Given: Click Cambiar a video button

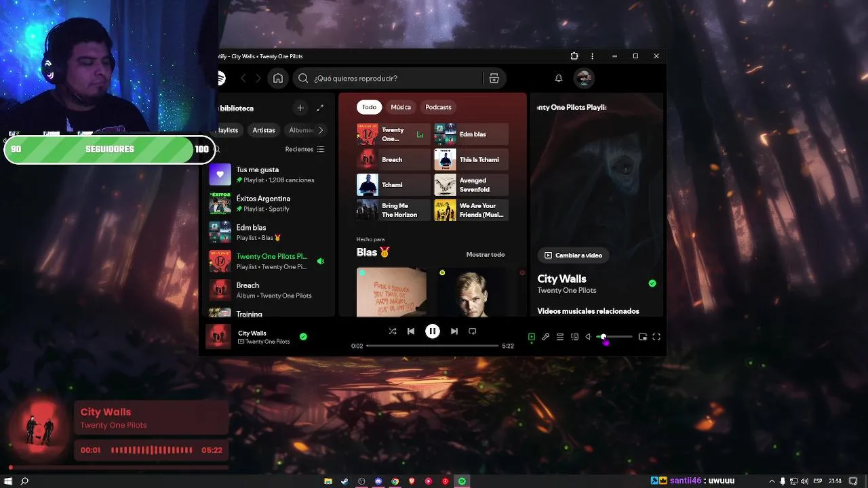Looking at the screenshot, I should pyautogui.click(x=574, y=256).
